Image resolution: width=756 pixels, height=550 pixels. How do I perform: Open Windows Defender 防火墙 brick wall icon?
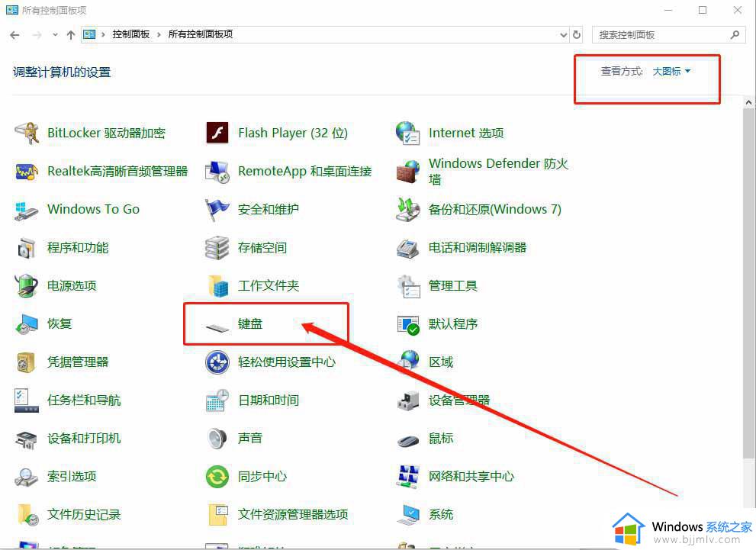tap(408, 172)
